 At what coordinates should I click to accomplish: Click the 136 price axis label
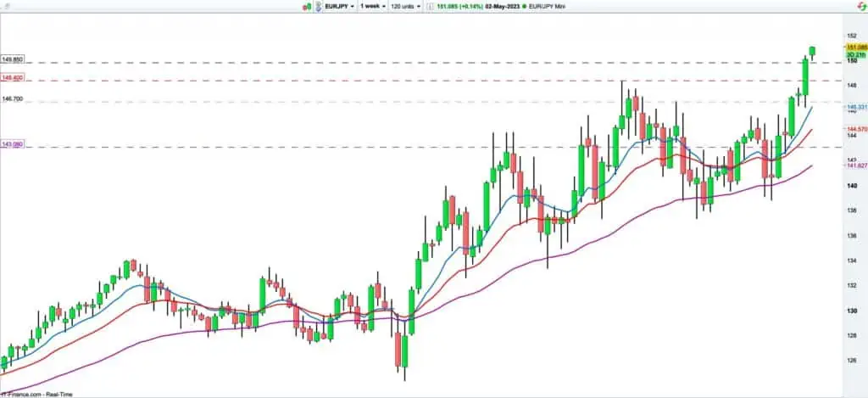[x=851, y=236]
